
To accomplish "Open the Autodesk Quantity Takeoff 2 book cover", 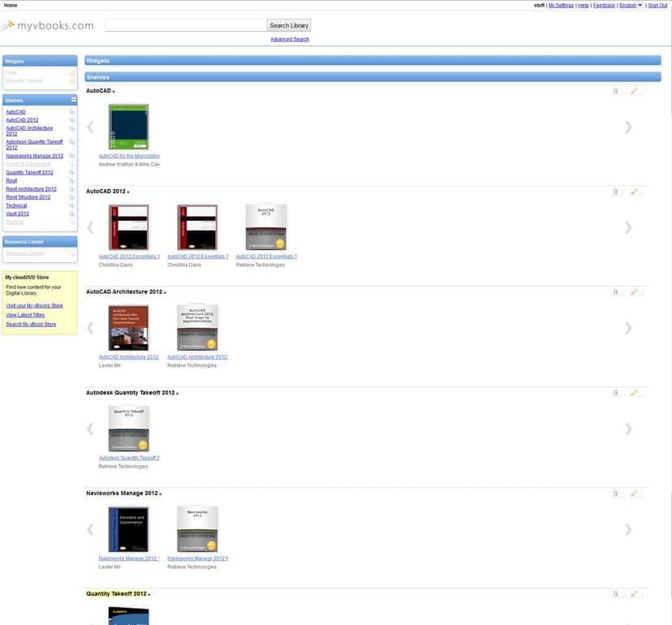I will pyautogui.click(x=128, y=429).
